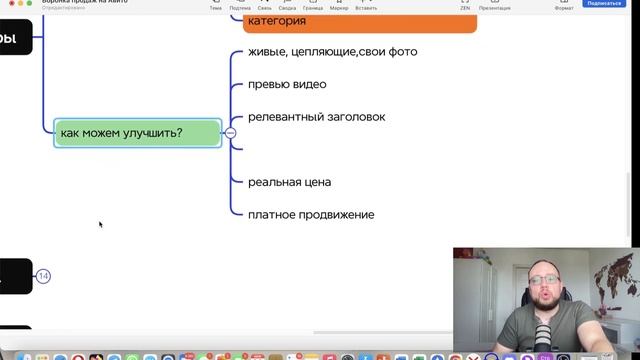Select the green node 'как можем улучшить?'
The width and height of the screenshot is (640, 360).
pyautogui.click(x=138, y=133)
